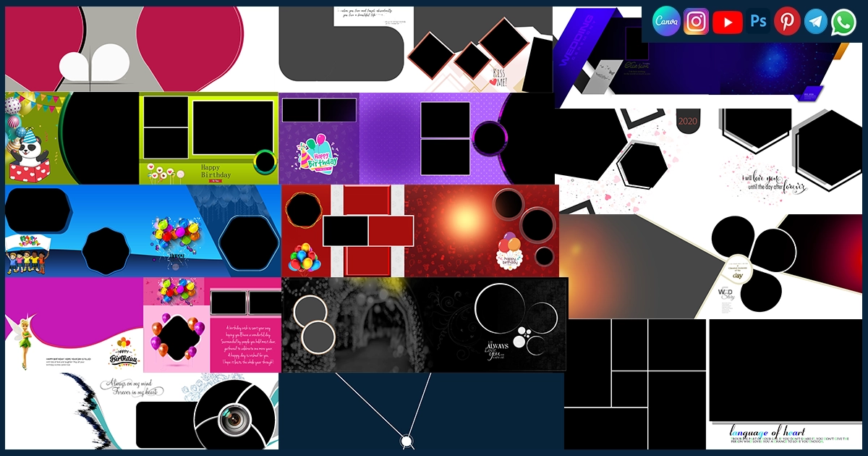Choose the green panda birthday template
Image resolution: width=868 pixels, height=456 pixels.
(x=71, y=138)
